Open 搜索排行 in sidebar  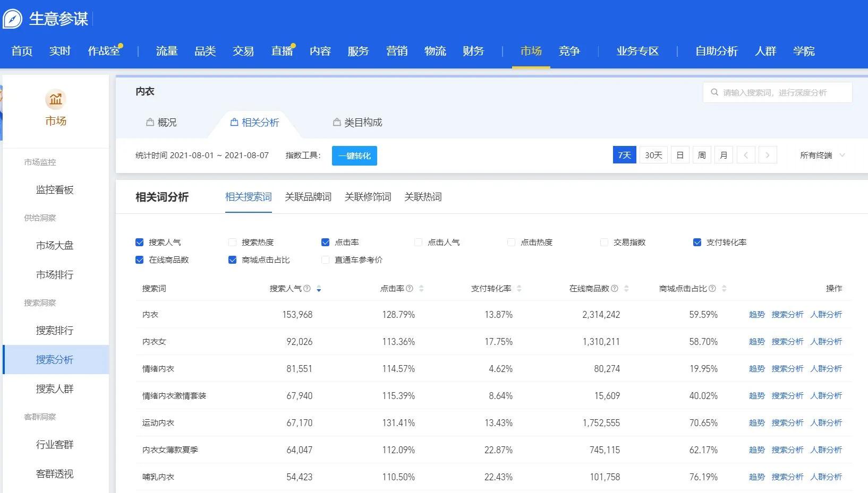pos(55,331)
